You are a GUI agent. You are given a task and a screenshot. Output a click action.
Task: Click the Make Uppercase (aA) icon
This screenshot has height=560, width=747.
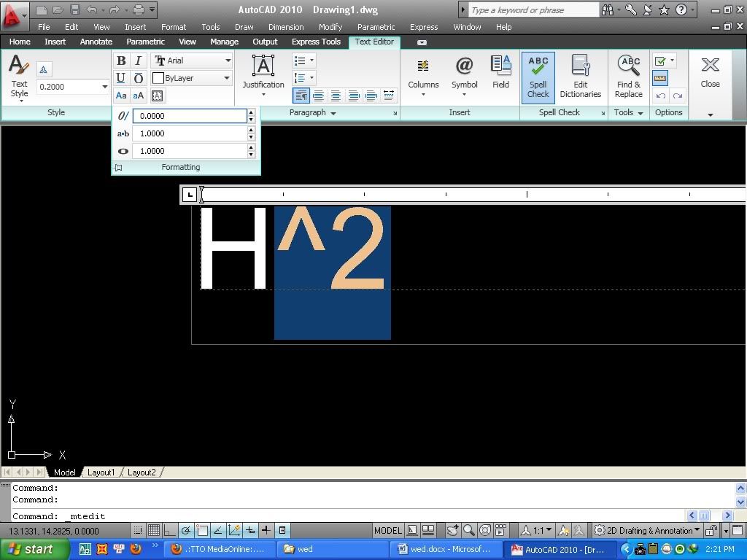tap(138, 96)
